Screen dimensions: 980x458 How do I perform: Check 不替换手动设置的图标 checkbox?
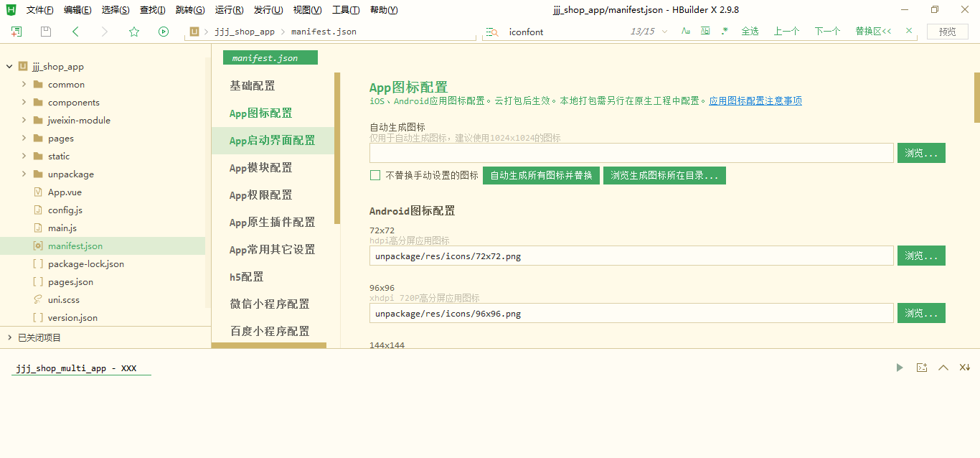[375, 175]
